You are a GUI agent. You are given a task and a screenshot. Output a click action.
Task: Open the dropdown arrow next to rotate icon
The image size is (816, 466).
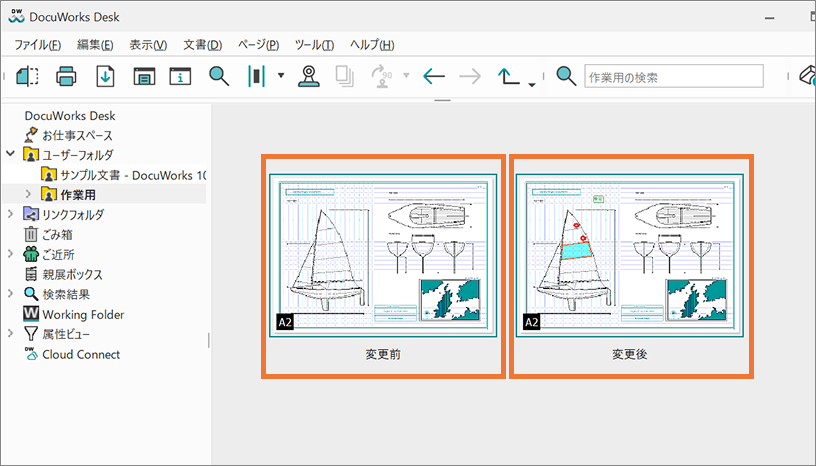point(406,75)
